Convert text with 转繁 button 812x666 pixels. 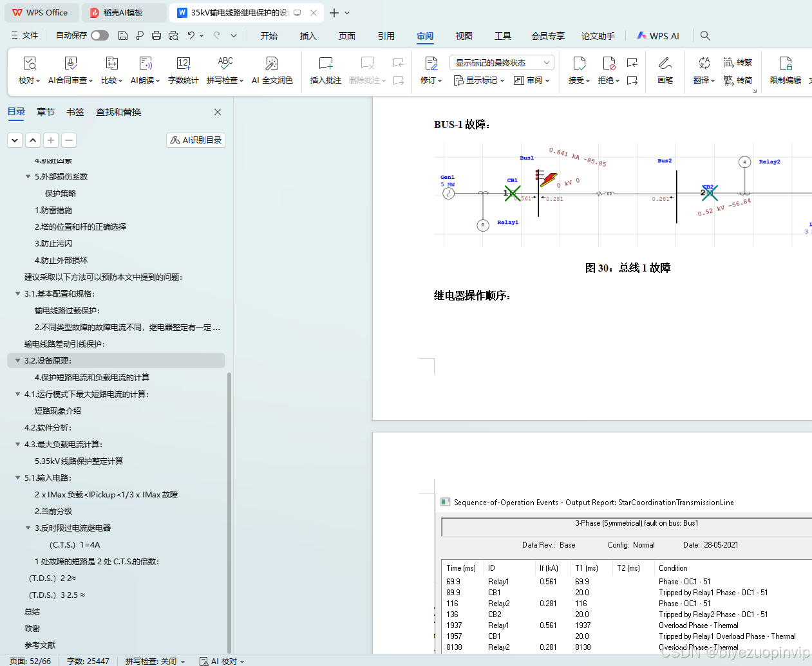tap(738, 62)
